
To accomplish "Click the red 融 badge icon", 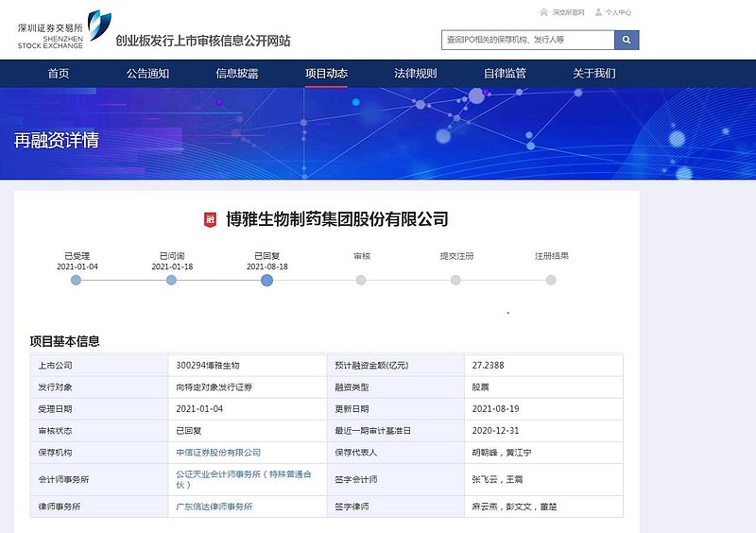I will 210,220.
